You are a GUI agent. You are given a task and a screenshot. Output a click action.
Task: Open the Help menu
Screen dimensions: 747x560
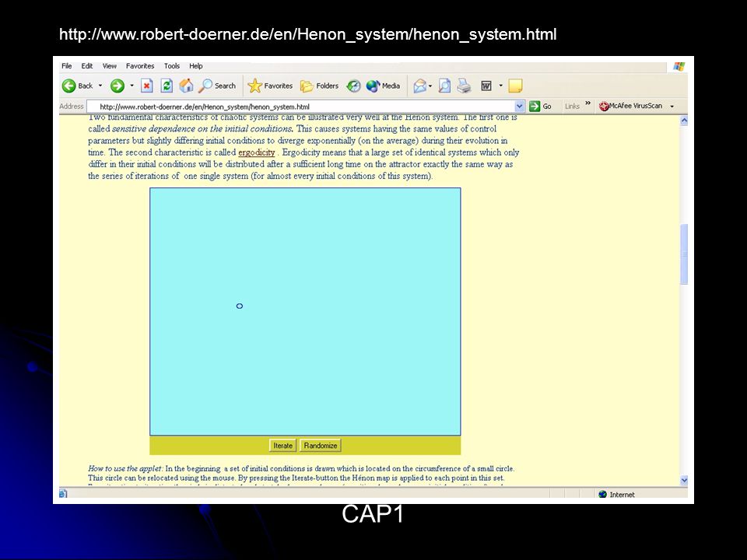[x=196, y=66]
